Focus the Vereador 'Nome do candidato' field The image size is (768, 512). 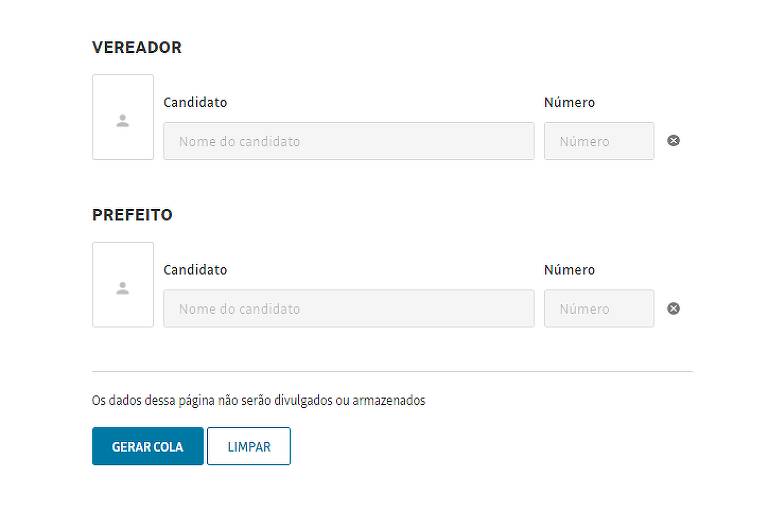349,141
